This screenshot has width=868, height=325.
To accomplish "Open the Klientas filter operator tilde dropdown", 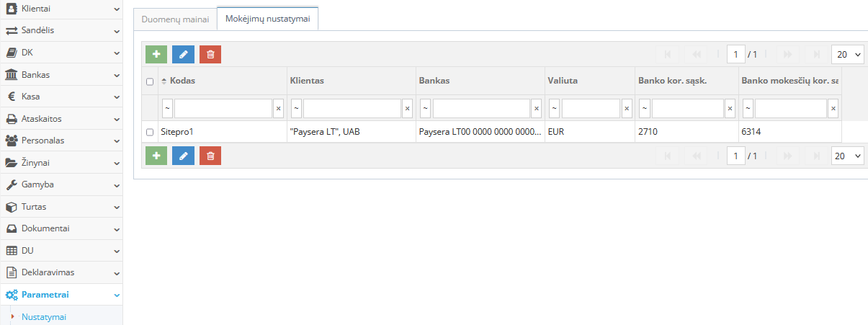I will 296,109.
